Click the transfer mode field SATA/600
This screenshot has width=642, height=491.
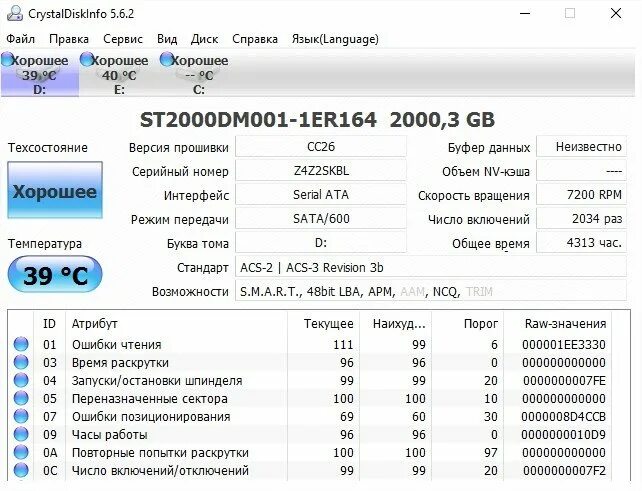[x=321, y=219]
